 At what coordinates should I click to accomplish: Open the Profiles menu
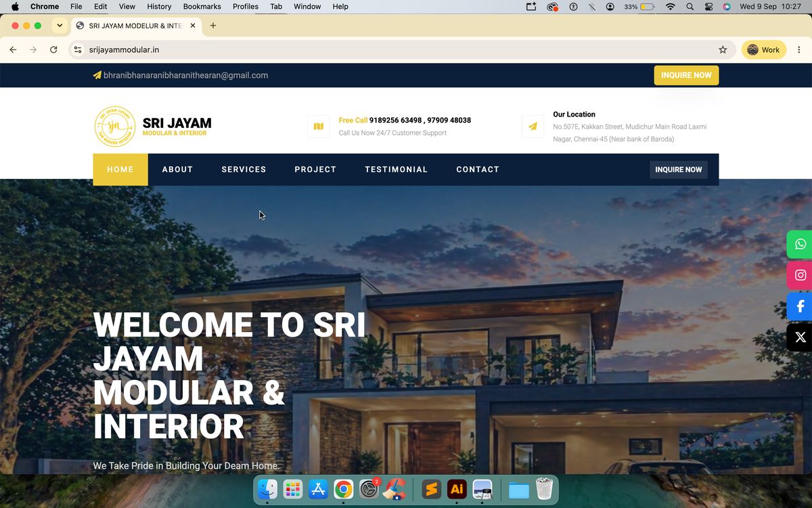(246, 7)
